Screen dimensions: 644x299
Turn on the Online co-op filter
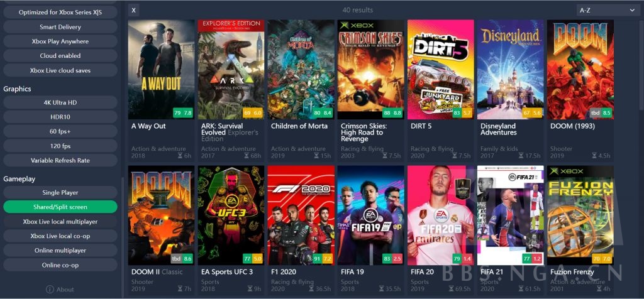(60, 265)
